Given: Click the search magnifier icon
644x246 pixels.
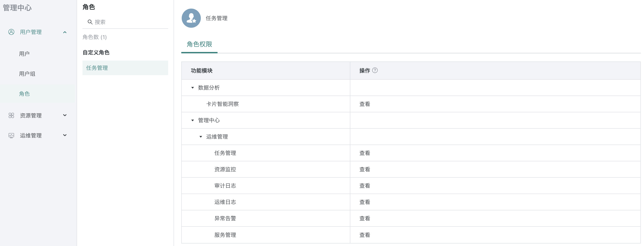Looking at the screenshot, I should pyautogui.click(x=90, y=22).
